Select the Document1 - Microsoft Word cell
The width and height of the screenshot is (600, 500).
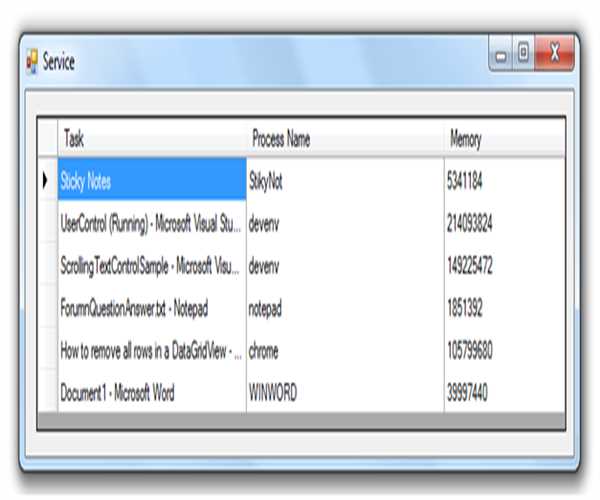click(150, 393)
